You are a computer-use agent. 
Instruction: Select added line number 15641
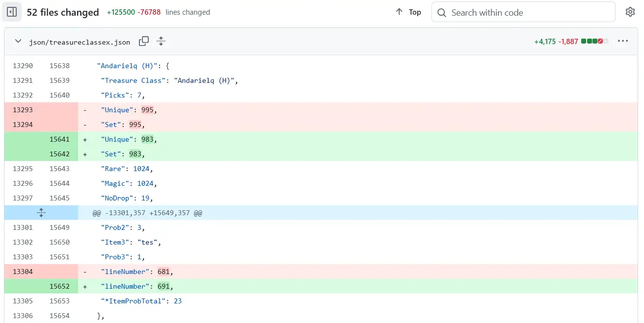[59, 139]
